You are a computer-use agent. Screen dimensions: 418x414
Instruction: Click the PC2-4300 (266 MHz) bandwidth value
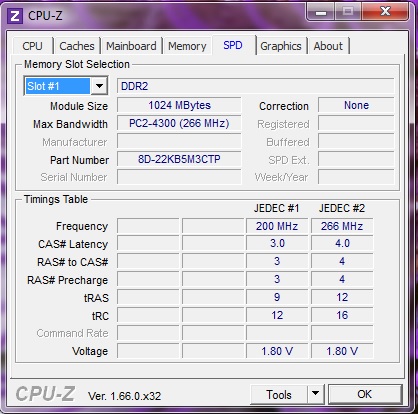coord(179,123)
